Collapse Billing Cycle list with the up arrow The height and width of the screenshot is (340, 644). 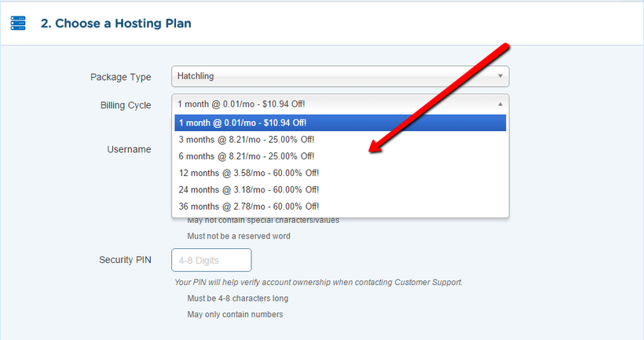click(x=500, y=104)
